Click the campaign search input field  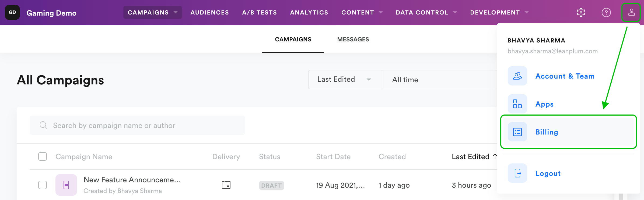point(137,126)
